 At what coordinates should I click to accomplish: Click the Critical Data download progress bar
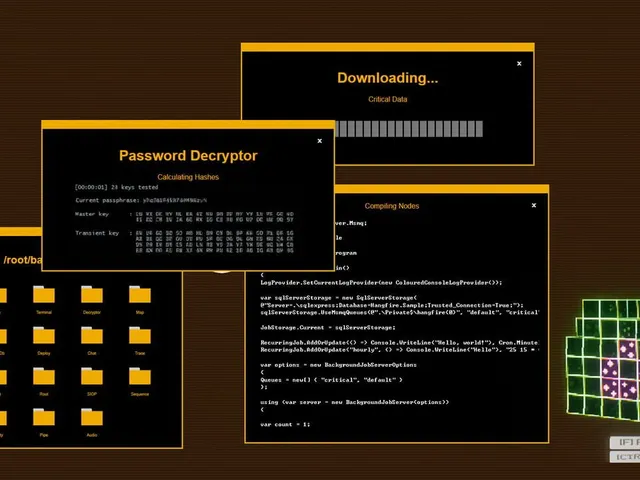pos(409,129)
